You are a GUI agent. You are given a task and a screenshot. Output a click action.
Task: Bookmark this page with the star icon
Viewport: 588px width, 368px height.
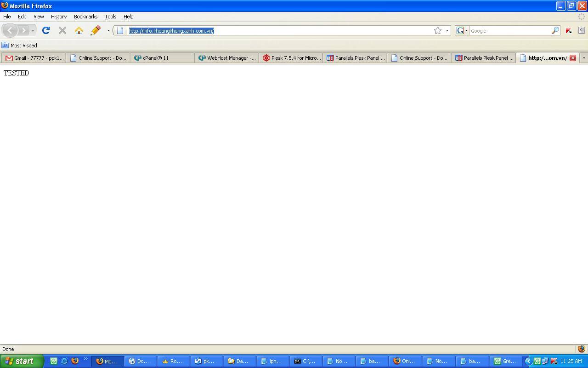click(x=438, y=30)
